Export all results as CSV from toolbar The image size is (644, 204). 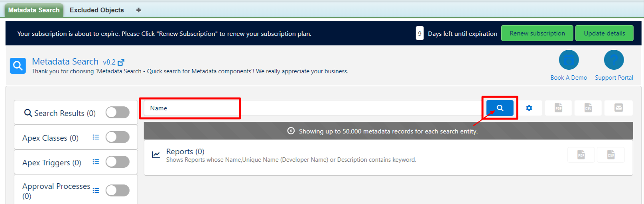point(588,108)
